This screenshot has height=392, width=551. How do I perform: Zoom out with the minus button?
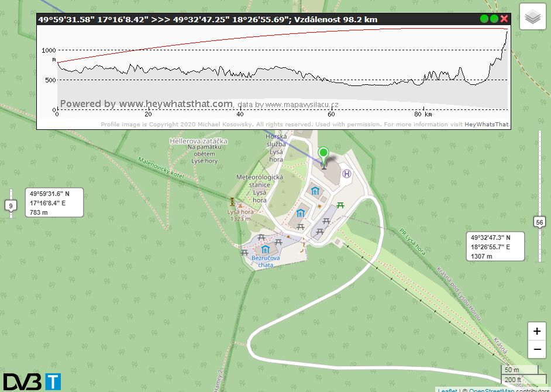coord(537,350)
